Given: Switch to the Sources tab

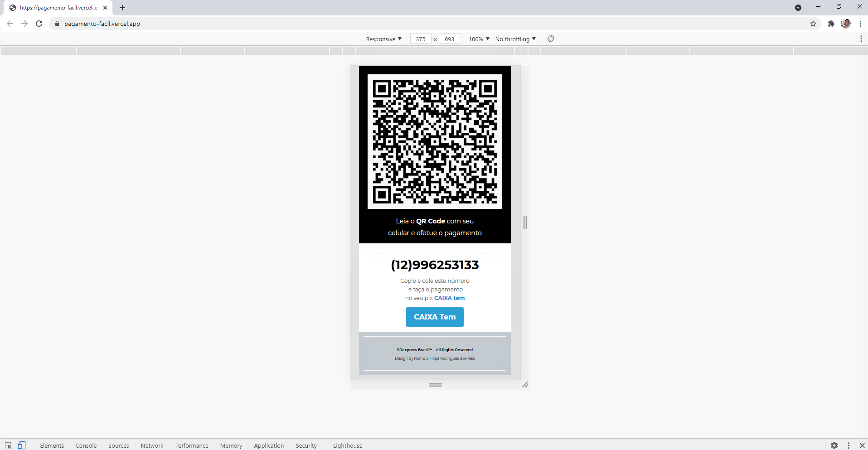Looking at the screenshot, I should pyautogui.click(x=119, y=445).
